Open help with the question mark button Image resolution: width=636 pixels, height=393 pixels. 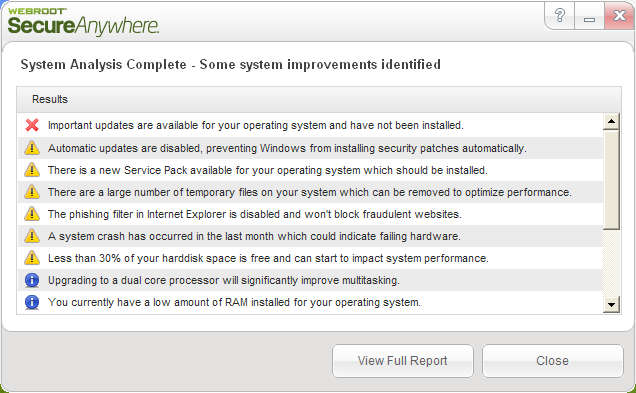tap(560, 16)
